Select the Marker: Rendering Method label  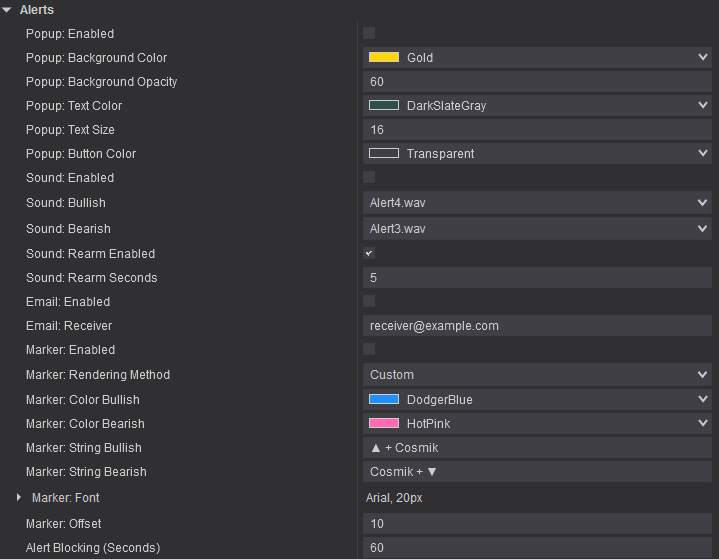click(98, 375)
